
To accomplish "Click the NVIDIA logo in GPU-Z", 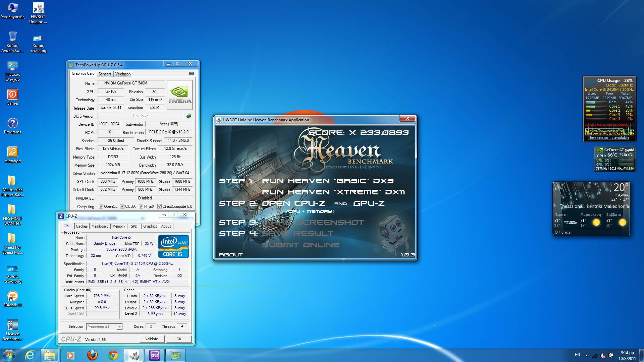I will pyautogui.click(x=180, y=95).
